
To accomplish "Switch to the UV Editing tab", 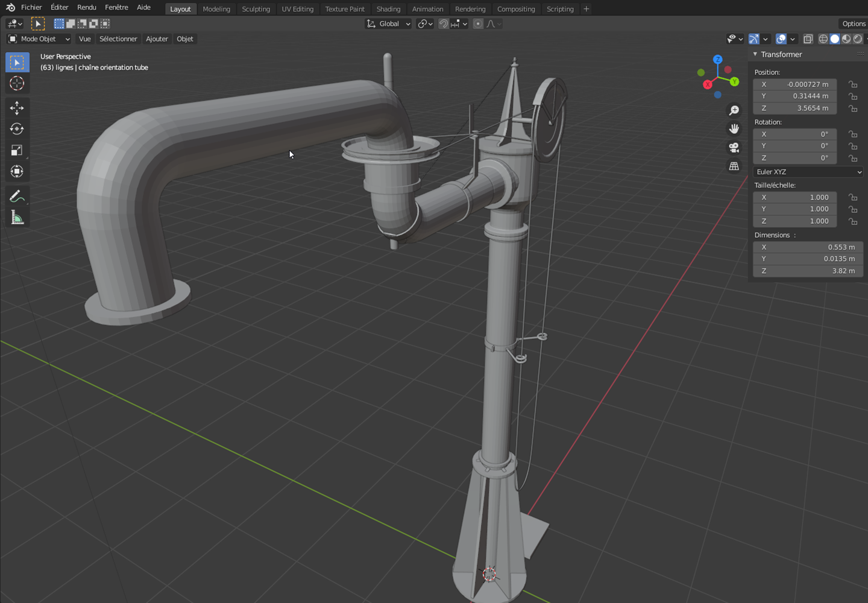I will (297, 9).
